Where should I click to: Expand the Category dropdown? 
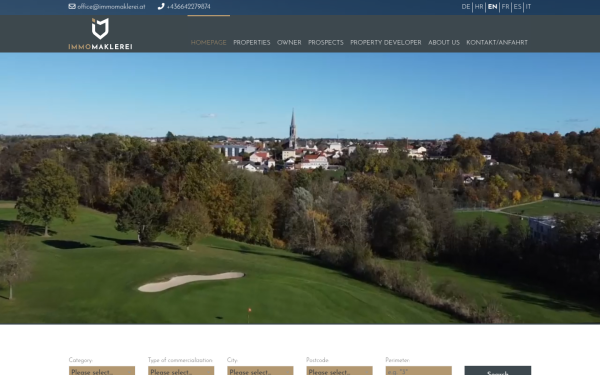click(x=102, y=371)
